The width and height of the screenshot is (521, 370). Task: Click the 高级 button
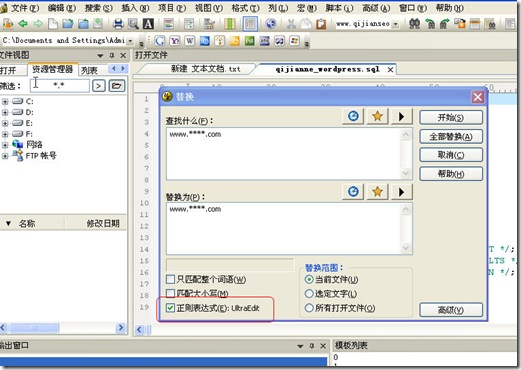[451, 310]
